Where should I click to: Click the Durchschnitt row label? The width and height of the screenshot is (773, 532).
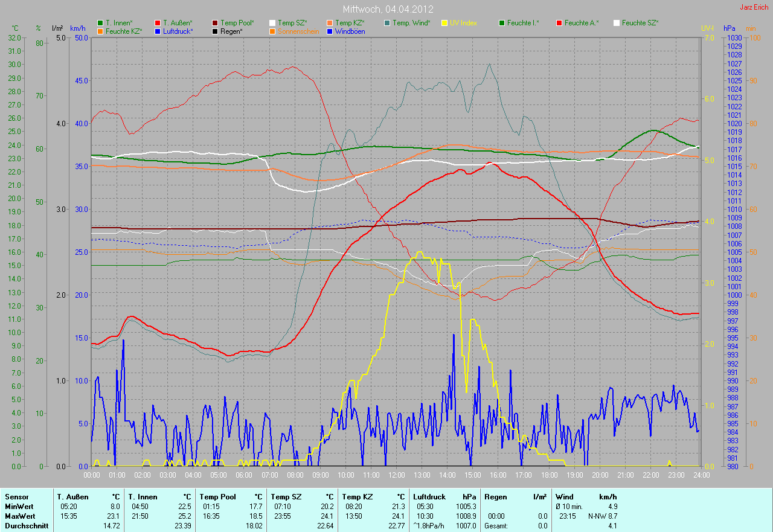[26, 526]
